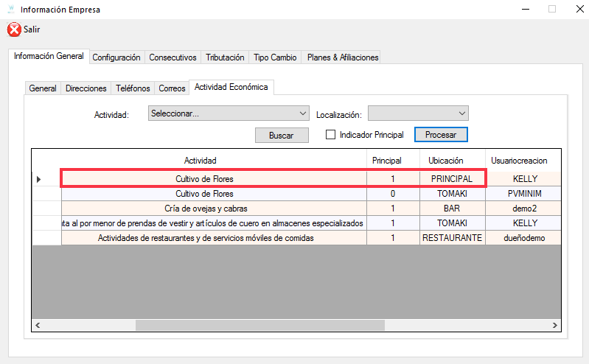Screen dimensions: 589x364
Task: Click the Procesar button
Action: pos(441,135)
